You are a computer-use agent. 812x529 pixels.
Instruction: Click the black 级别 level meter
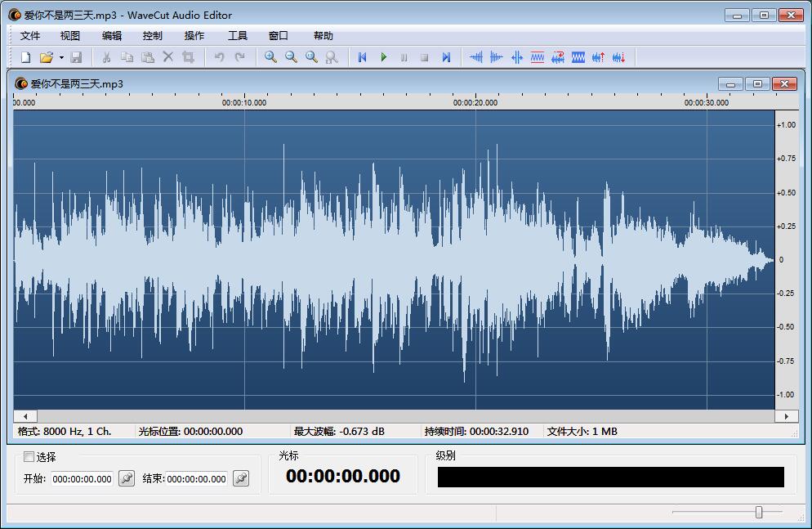click(x=610, y=477)
